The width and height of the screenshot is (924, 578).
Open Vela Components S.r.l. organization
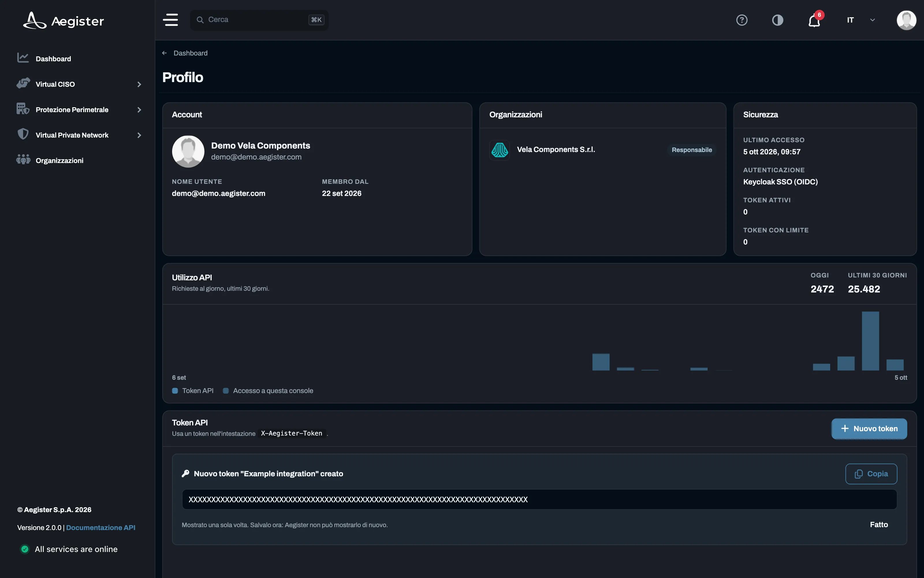point(556,149)
